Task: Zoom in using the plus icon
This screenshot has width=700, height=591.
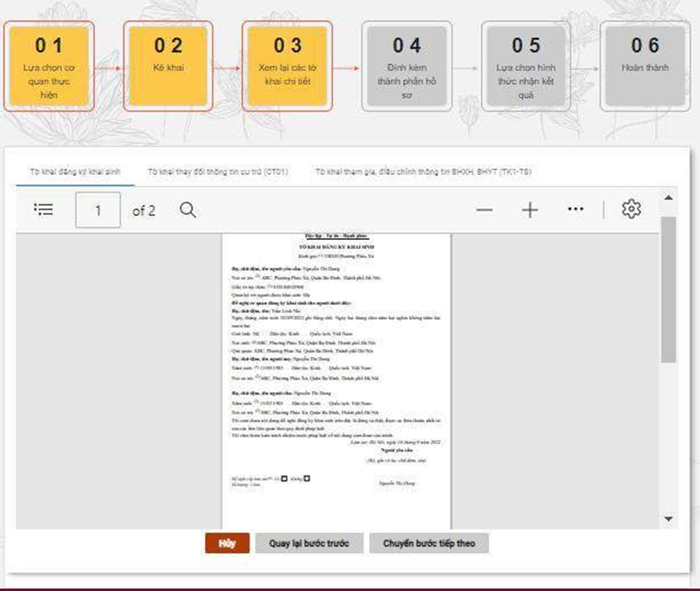Action: pyautogui.click(x=530, y=210)
